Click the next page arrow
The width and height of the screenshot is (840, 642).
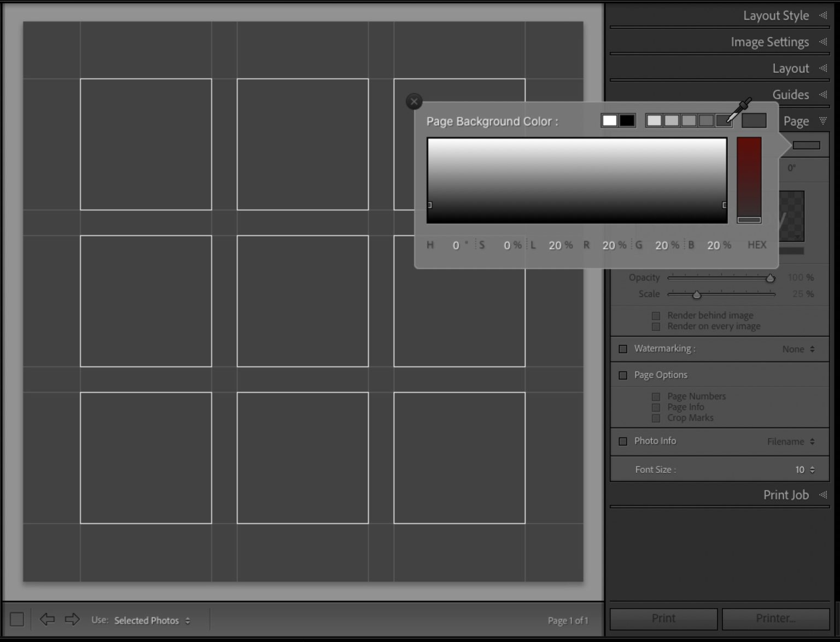click(72, 619)
